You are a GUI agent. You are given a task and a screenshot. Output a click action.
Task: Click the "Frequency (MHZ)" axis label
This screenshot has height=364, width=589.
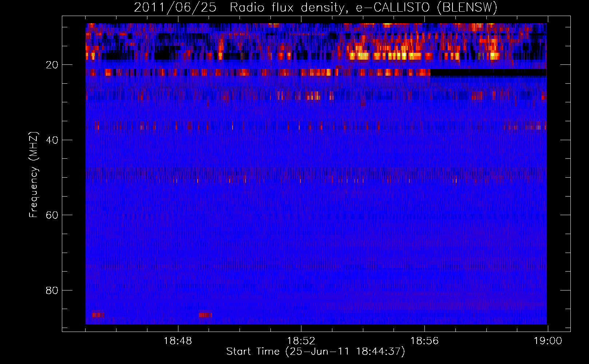(33, 175)
